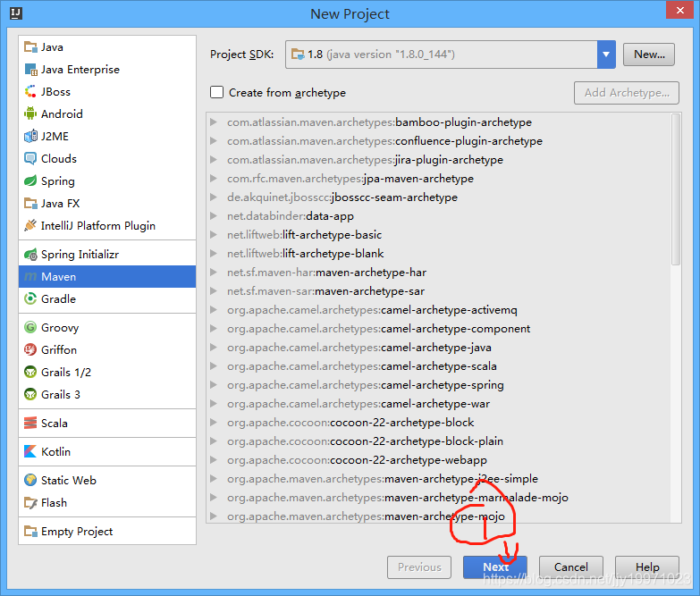Pick the Spring leaf icon

(30, 180)
